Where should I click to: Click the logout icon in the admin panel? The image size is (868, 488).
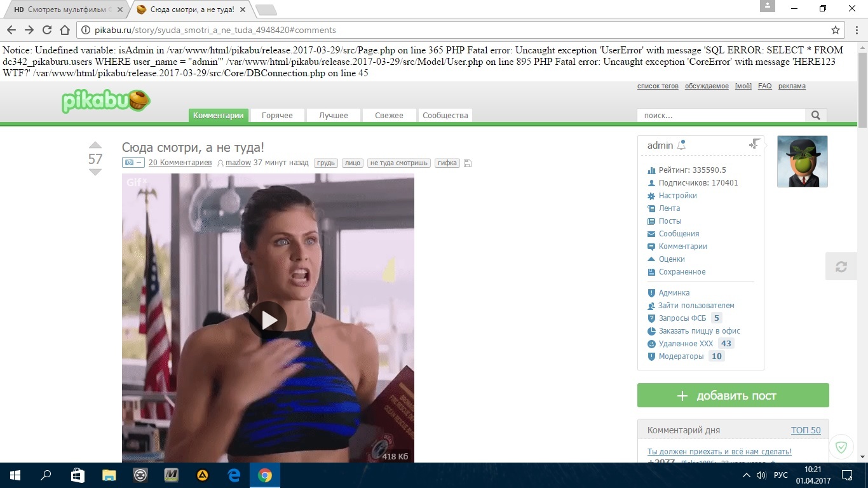coord(755,144)
